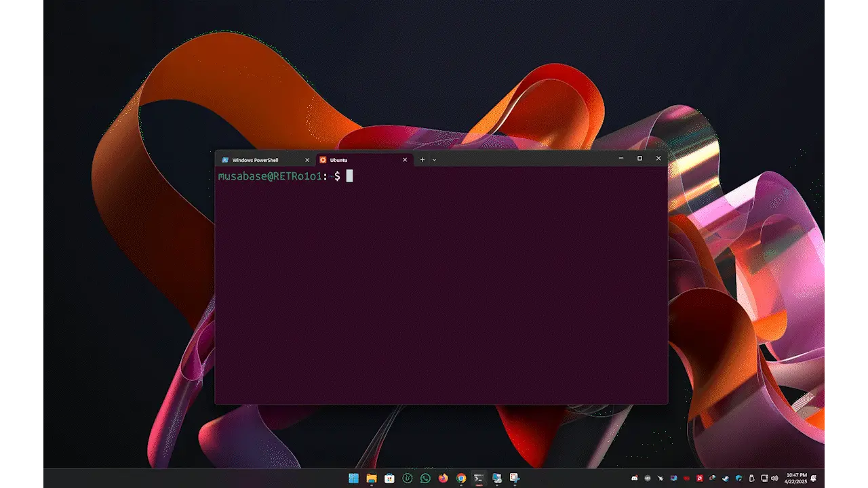Open the clock and date panel
868x488 pixels.
pos(796,479)
